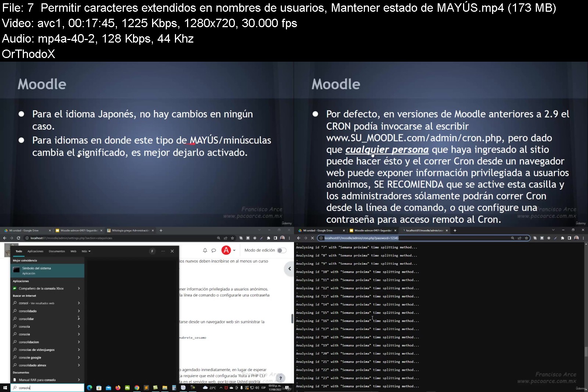Open the Windows Start button
The image size is (588, 392).
tap(5, 388)
